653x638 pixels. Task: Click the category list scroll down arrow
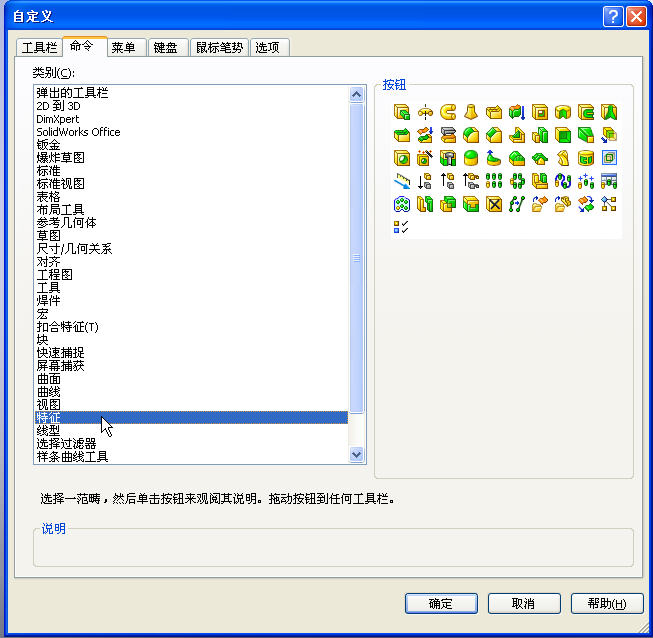click(356, 454)
